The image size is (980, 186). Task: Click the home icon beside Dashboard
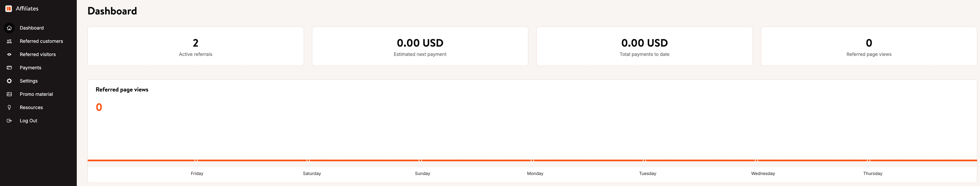point(9,28)
